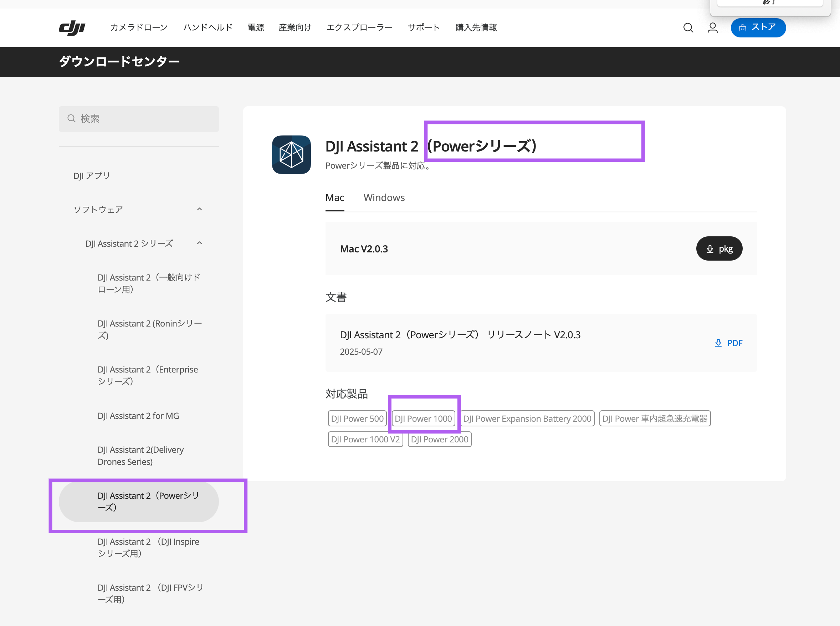840x626 pixels.
Task: Click the 対応製品 section heading
Action: click(347, 394)
